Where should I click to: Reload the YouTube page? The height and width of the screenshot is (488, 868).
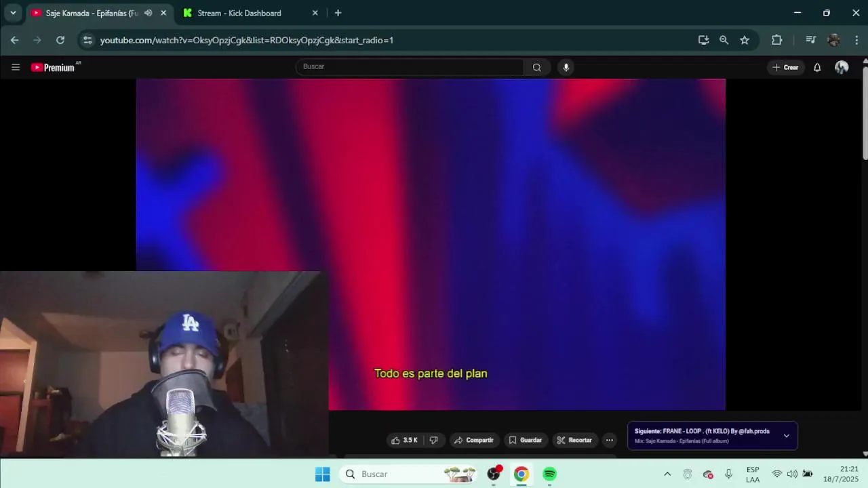(x=60, y=40)
